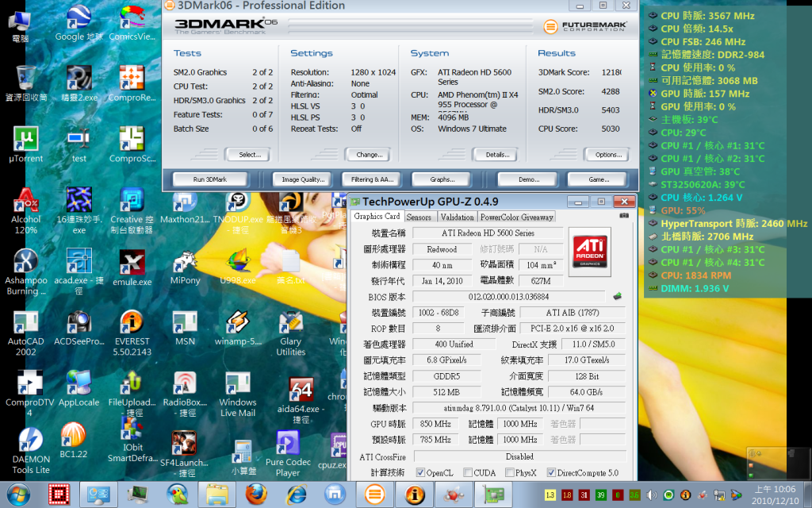The image size is (812, 508).
Task: Open the MSN desktop icon
Action: click(185, 328)
